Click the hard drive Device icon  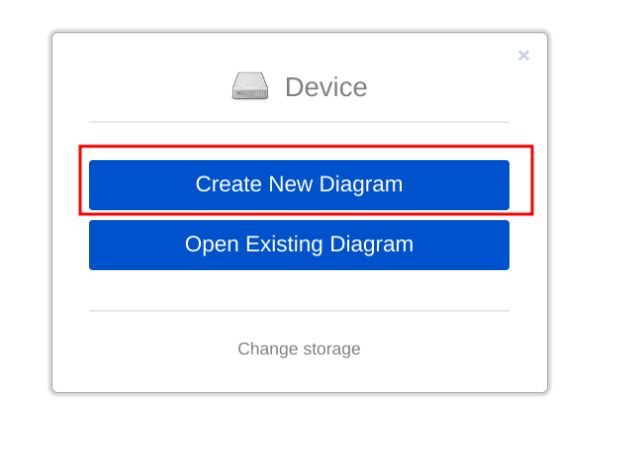[250, 87]
